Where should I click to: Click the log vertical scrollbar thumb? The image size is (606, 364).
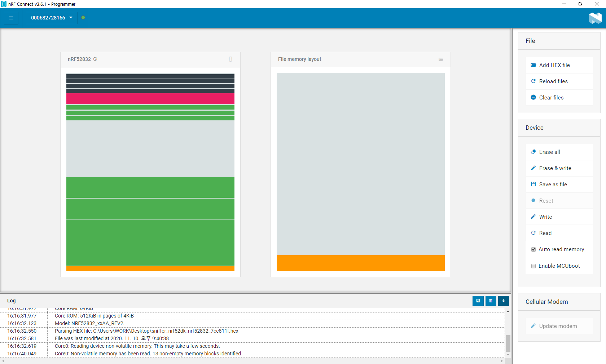pos(508,343)
